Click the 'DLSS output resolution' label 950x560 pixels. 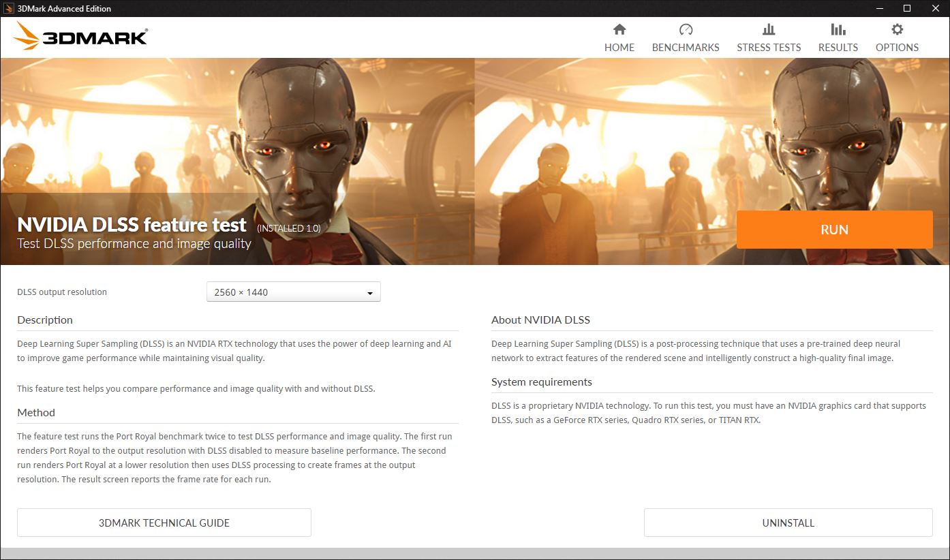pyautogui.click(x=62, y=292)
